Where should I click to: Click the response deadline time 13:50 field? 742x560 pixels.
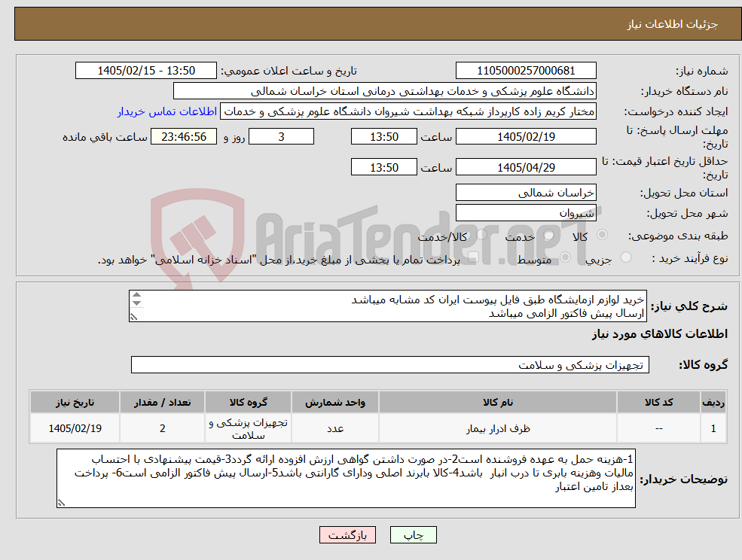pyautogui.click(x=383, y=137)
